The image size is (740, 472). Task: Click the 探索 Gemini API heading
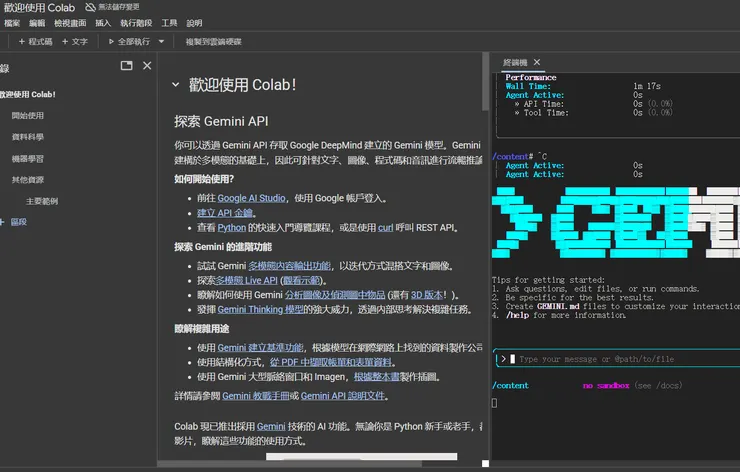(221, 121)
